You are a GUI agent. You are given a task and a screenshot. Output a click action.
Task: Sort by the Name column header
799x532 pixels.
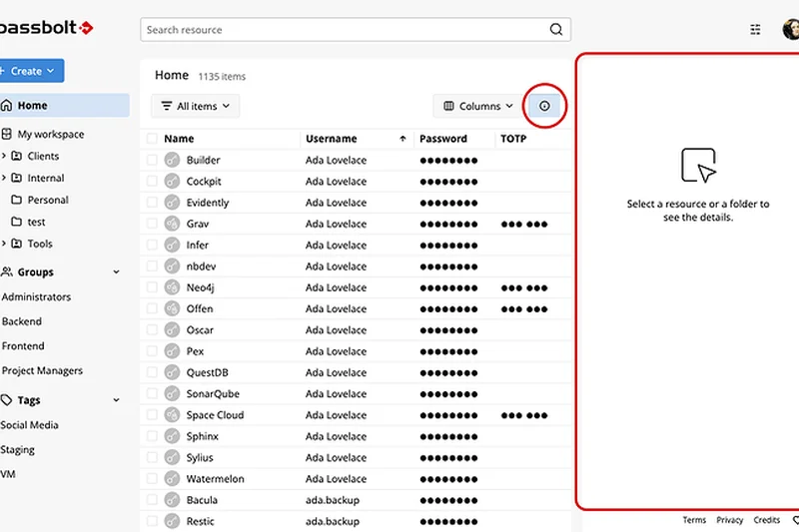179,139
